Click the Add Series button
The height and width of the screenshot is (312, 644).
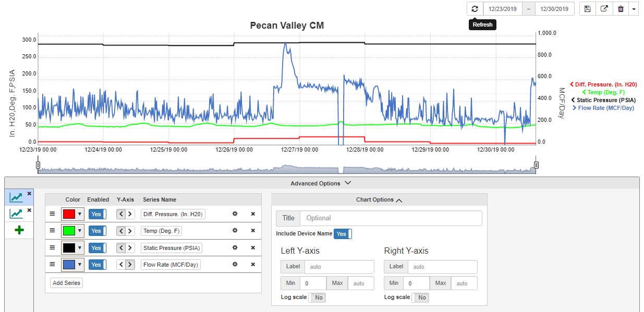[66, 283]
